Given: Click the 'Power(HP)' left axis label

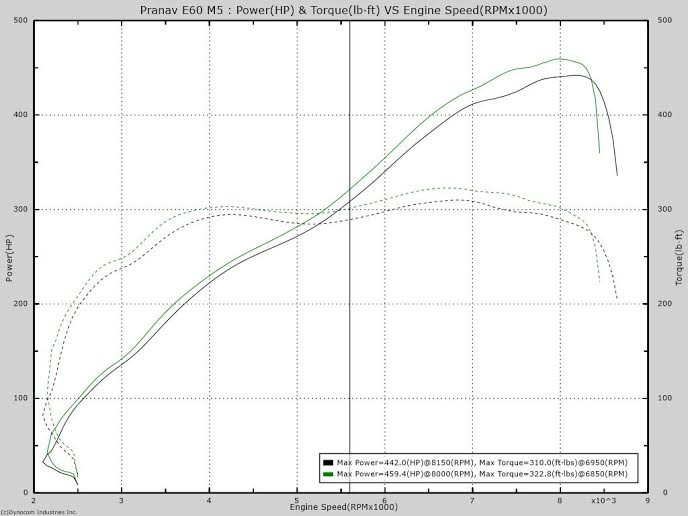Looking at the screenshot, I should 10,258.
